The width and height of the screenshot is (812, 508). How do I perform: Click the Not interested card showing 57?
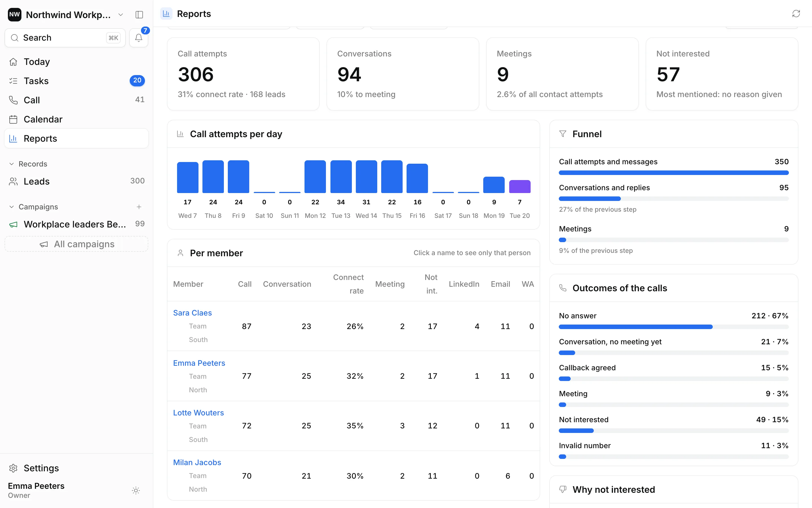pos(722,74)
